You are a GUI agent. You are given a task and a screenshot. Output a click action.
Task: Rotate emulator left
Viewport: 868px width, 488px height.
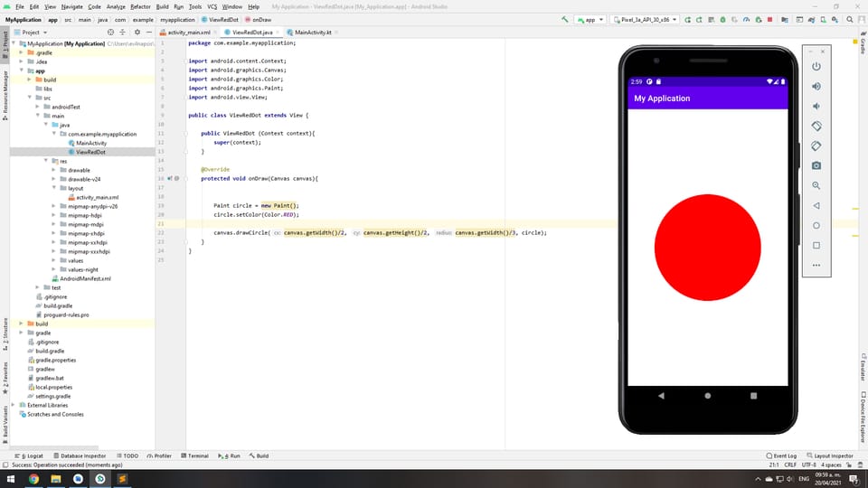816,127
